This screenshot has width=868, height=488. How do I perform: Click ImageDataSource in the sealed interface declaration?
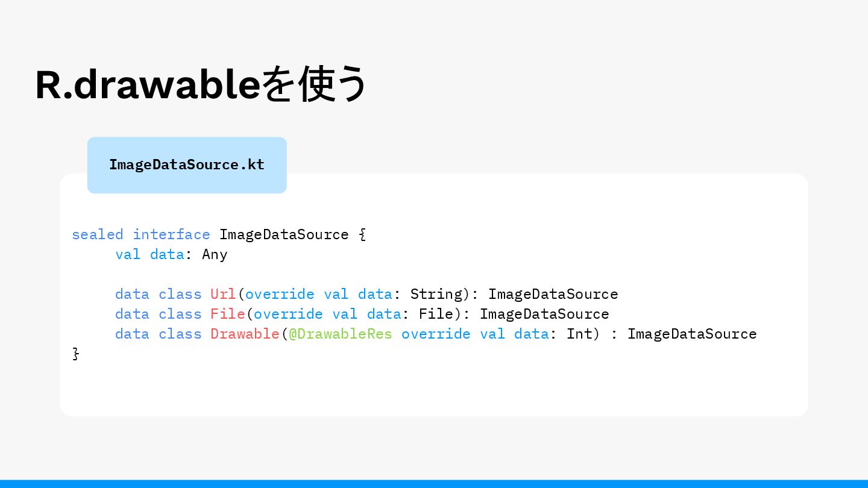tap(284, 234)
